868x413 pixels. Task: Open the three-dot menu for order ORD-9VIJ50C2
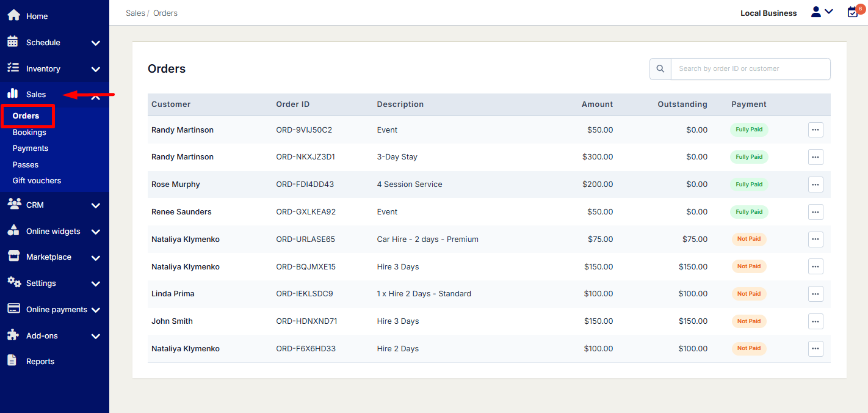816,130
